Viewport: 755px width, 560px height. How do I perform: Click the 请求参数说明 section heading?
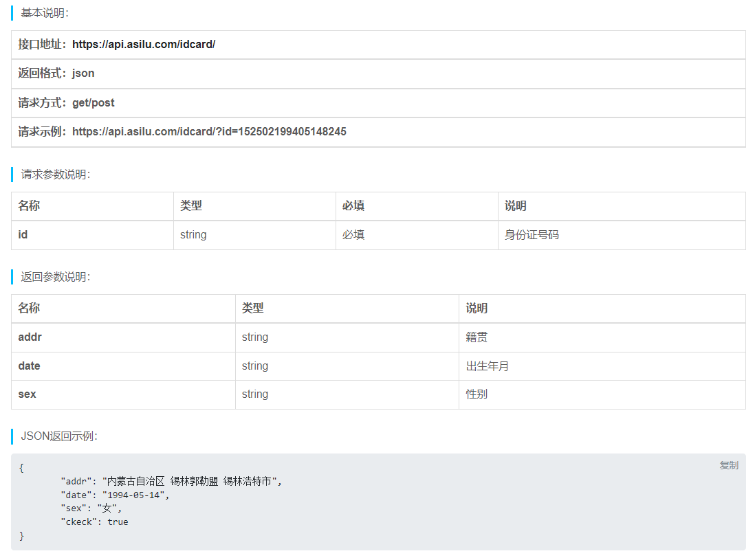click(56, 175)
